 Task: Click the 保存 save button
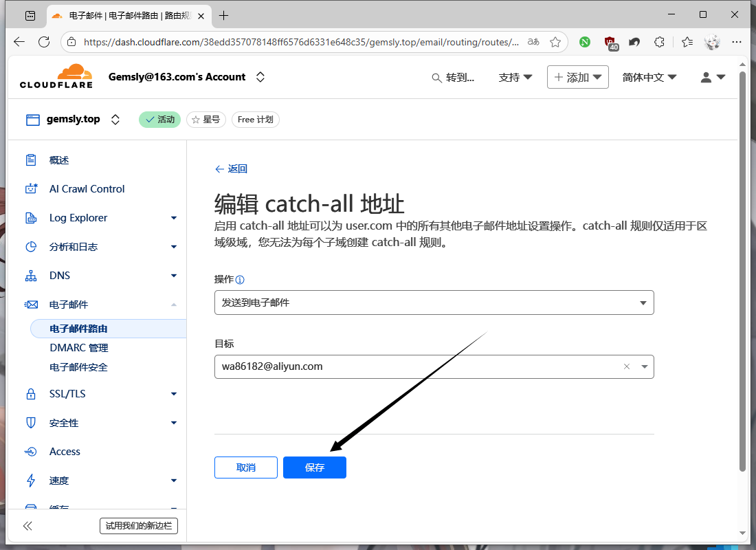point(315,467)
